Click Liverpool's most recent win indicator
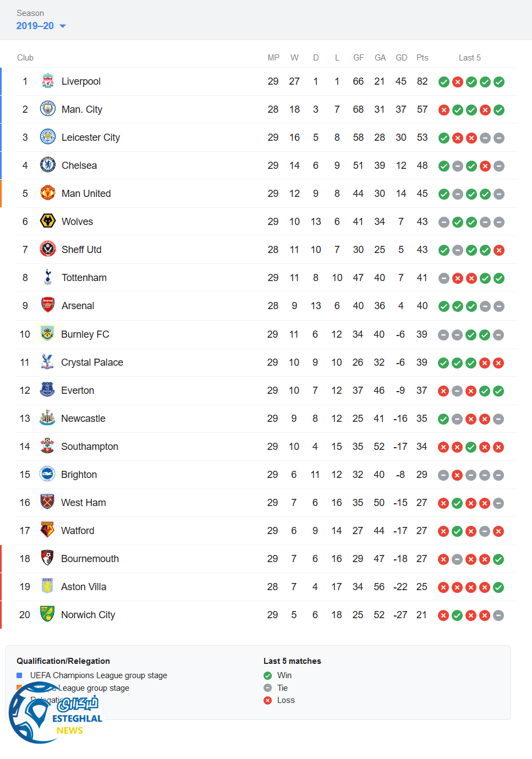Viewport: 532px width, 759px height. pos(499,82)
